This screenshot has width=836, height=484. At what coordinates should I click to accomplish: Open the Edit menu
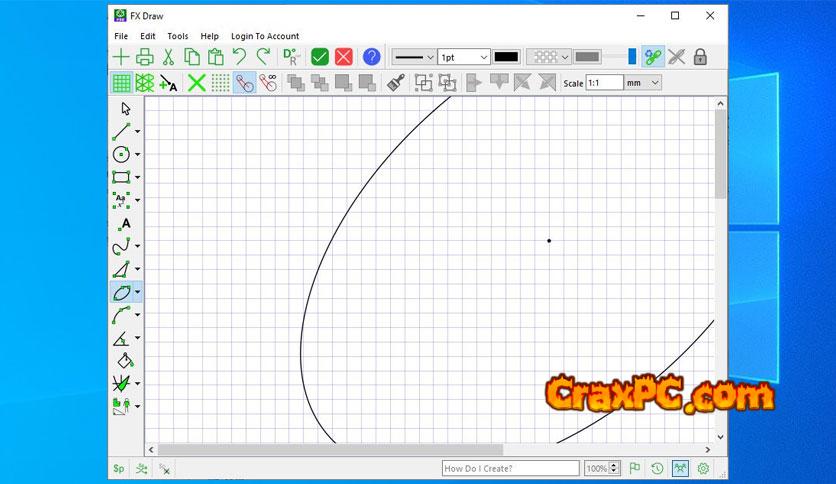[148, 36]
